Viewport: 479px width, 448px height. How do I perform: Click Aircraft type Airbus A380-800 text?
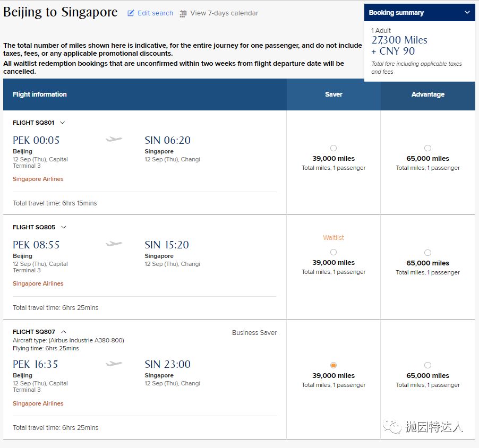(69, 340)
